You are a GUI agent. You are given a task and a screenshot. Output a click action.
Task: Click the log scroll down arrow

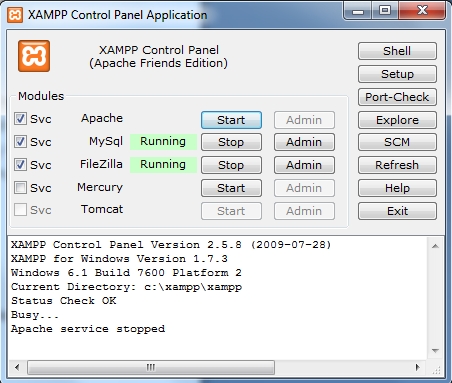435,350
